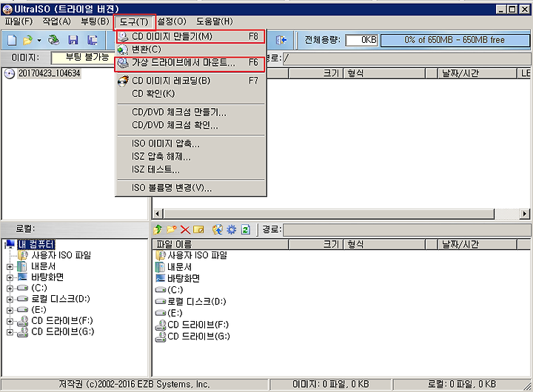Select 20170423_104634 image root node

point(50,73)
